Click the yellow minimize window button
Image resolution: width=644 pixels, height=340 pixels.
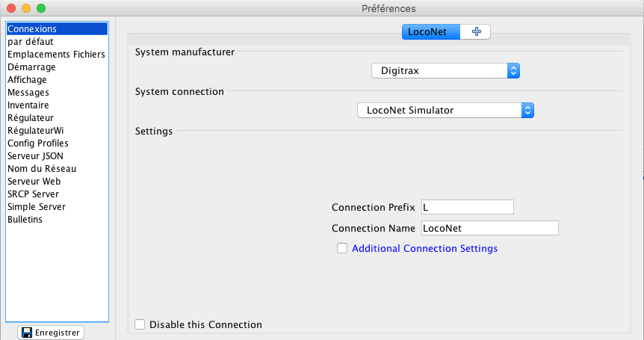pos(26,8)
